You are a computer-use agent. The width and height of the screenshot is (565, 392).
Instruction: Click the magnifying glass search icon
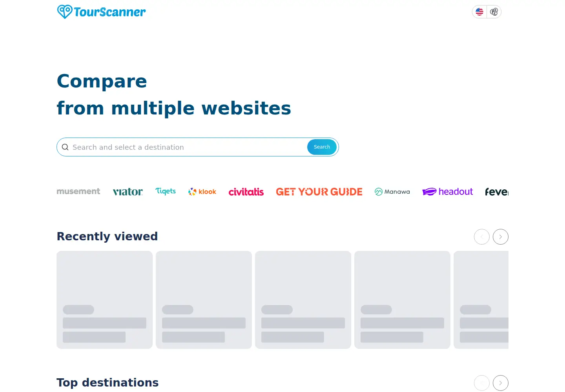pos(65,147)
